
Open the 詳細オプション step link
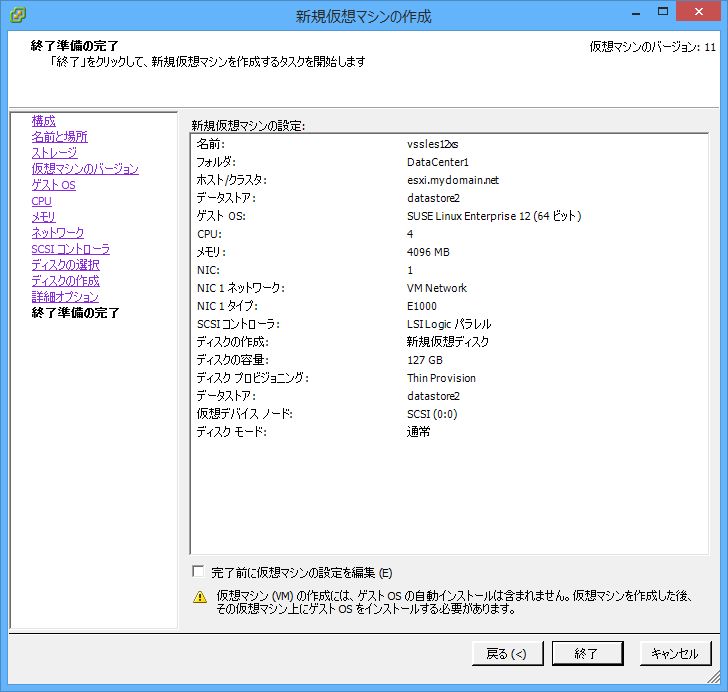pos(65,297)
